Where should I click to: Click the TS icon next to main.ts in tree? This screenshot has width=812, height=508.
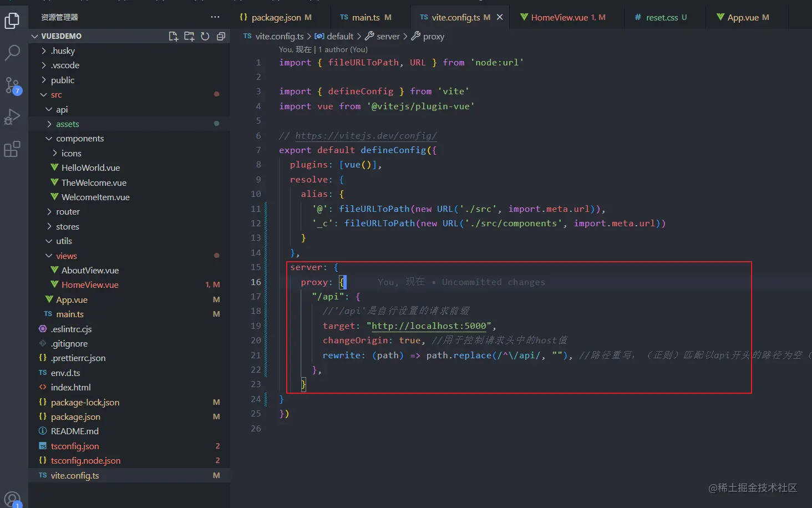tap(48, 314)
